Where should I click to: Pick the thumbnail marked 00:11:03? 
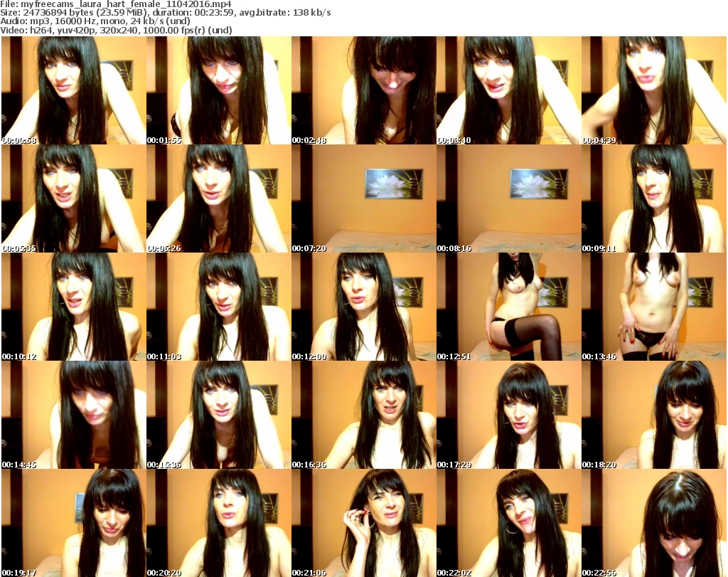[219, 307]
